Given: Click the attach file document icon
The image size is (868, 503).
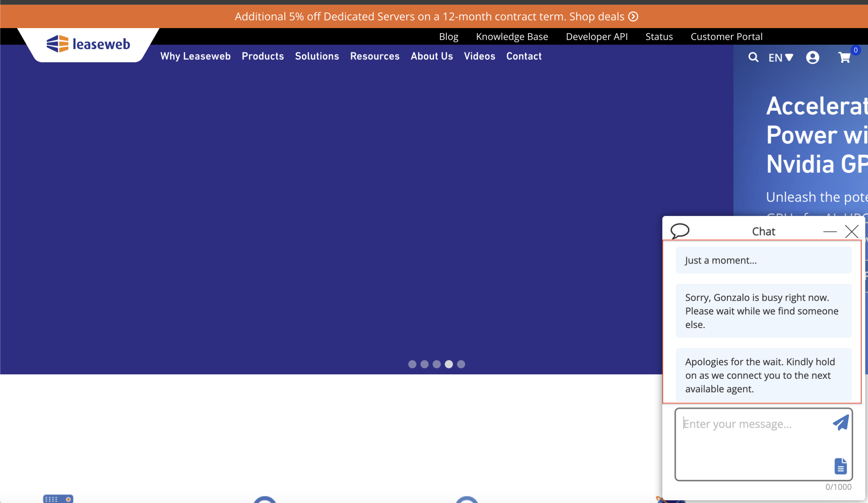Looking at the screenshot, I should tap(841, 466).
